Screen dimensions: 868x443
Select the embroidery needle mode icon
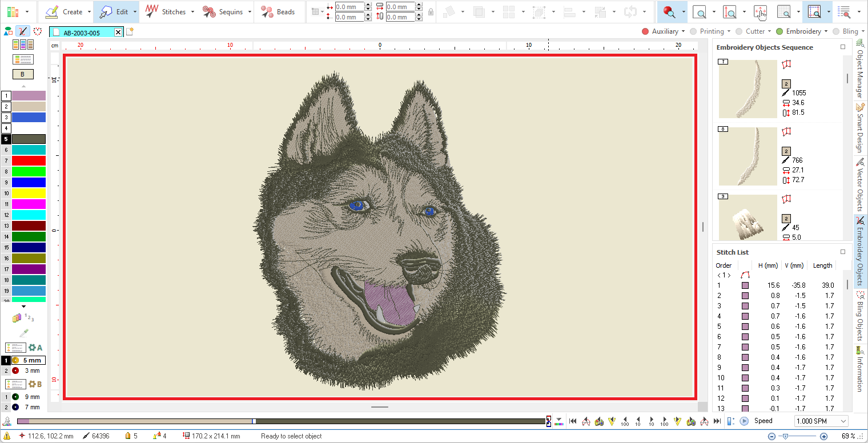click(x=23, y=31)
